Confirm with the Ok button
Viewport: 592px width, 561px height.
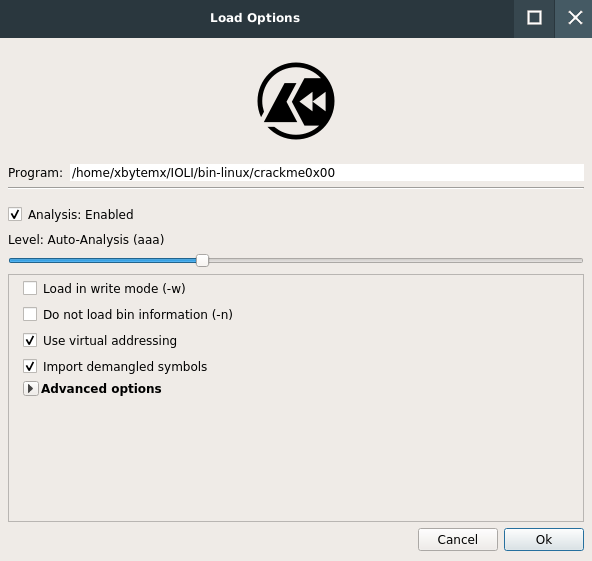544,539
